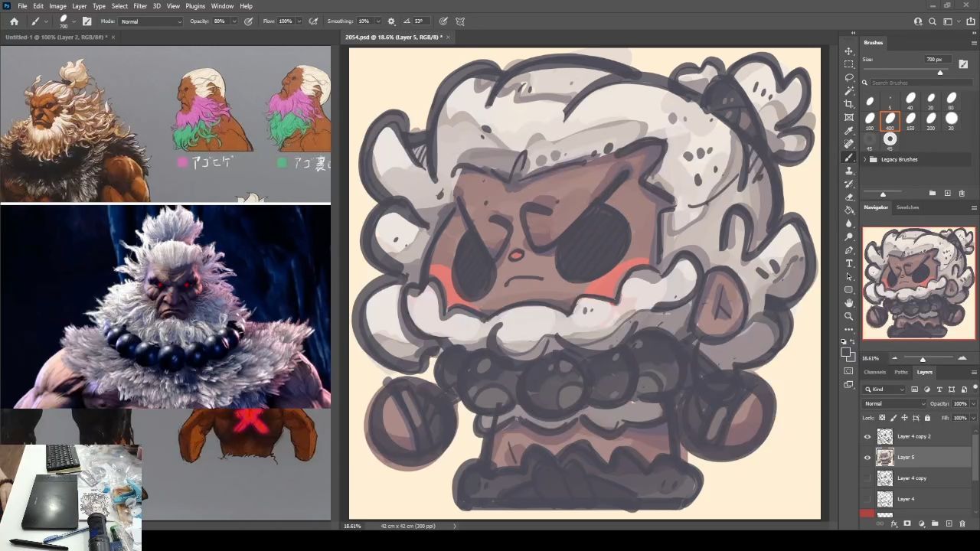The width and height of the screenshot is (980, 551).
Task: Open Smoothing 10% dropdown arrow
Action: (377, 21)
